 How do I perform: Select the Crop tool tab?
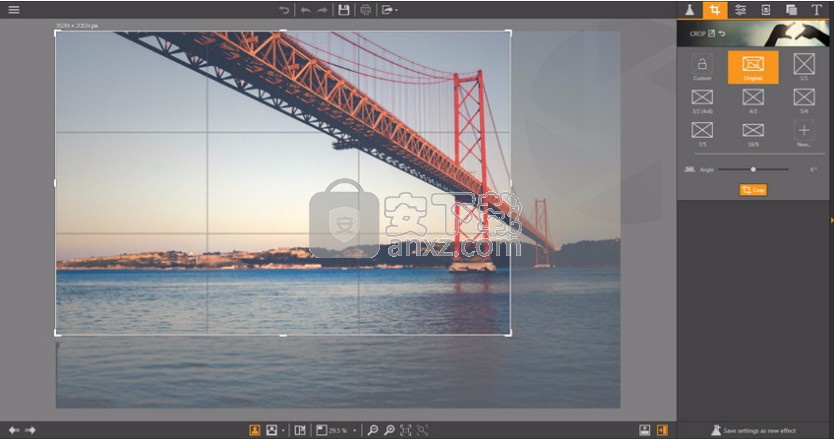[x=715, y=10]
